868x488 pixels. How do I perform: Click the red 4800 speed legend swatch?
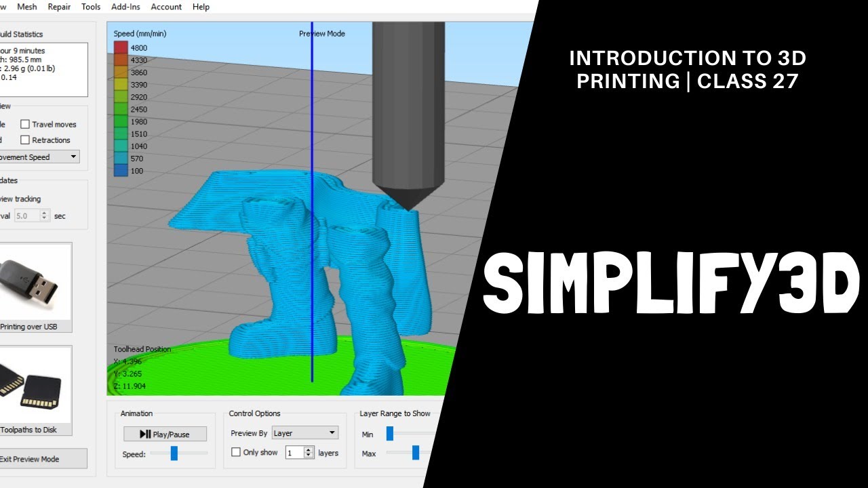[121, 47]
